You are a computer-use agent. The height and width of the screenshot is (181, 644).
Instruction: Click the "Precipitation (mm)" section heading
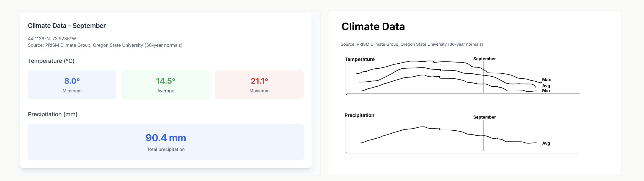(53, 114)
